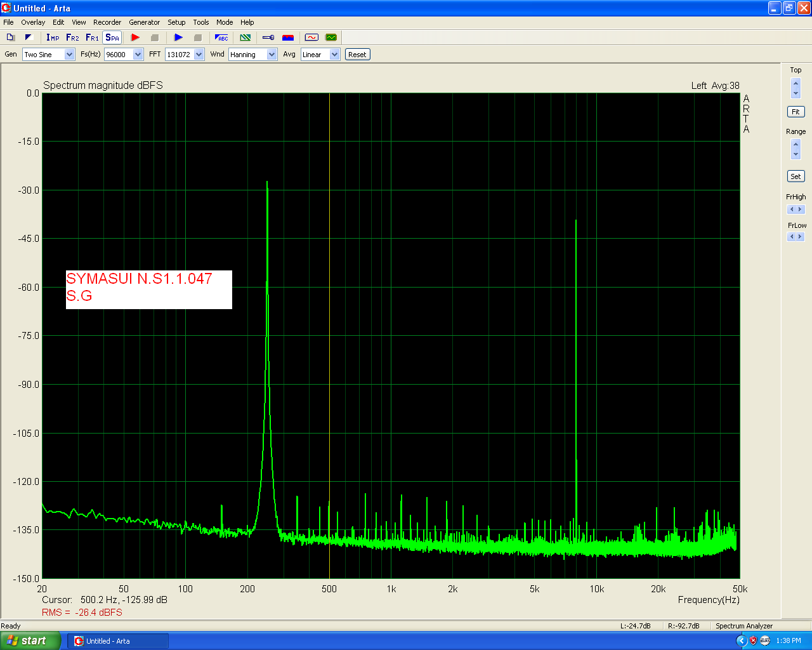Image resolution: width=812 pixels, height=650 pixels.
Task: Open the Avg averaging dropdown
Action: tap(335, 55)
